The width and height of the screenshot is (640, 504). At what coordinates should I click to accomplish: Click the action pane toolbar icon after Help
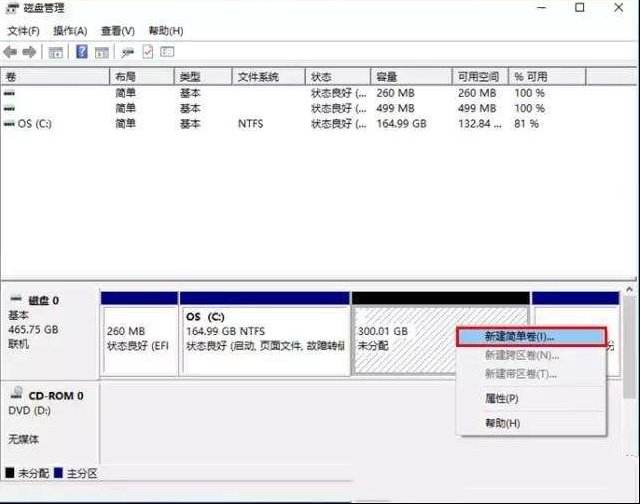(x=102, y=52)
